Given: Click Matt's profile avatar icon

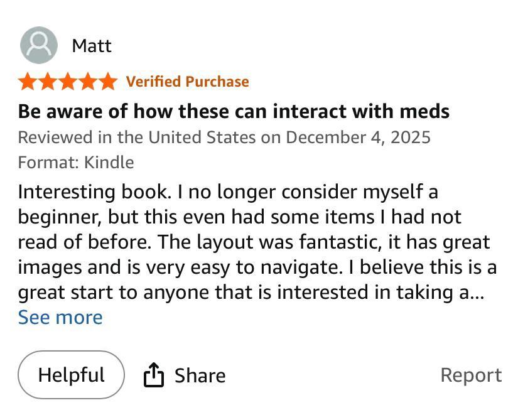Looking at the screenshot, I should [39, 45].
